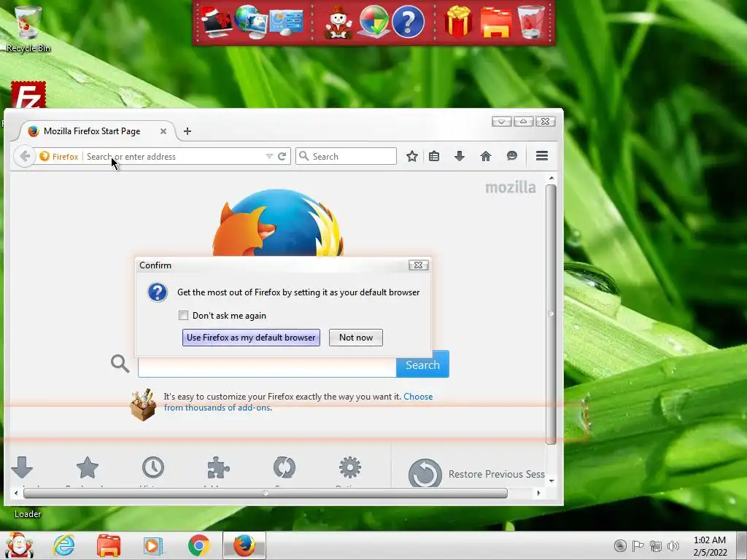Open the default programs globe checkmark dock icon
Screen dimensions: 747x560
tap(373, 21)
